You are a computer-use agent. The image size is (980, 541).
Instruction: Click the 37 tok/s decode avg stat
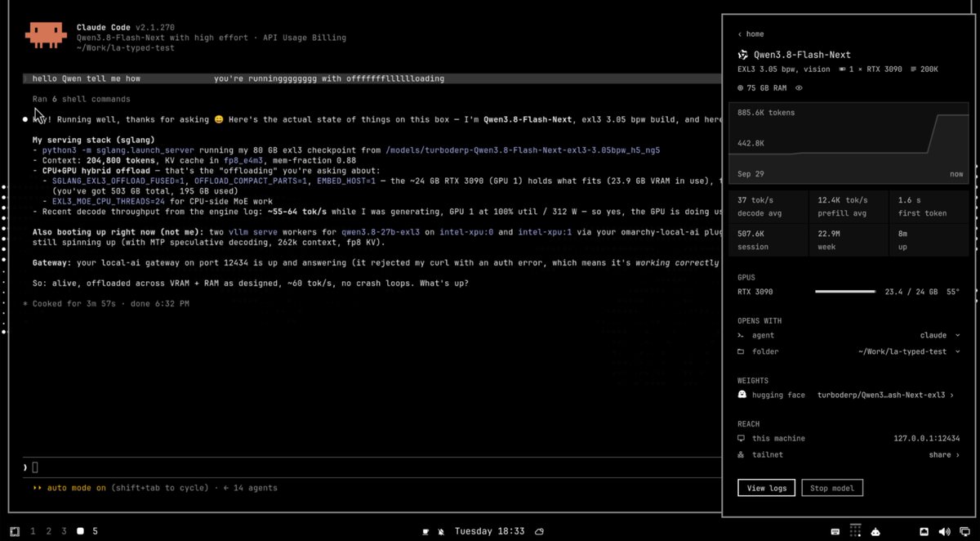click(x=768, y=206)
